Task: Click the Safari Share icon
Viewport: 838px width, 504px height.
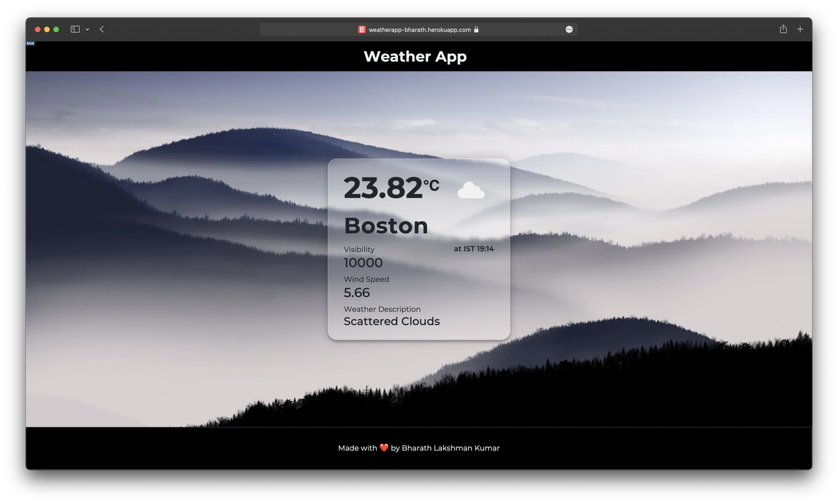Action: coord(782,29)
